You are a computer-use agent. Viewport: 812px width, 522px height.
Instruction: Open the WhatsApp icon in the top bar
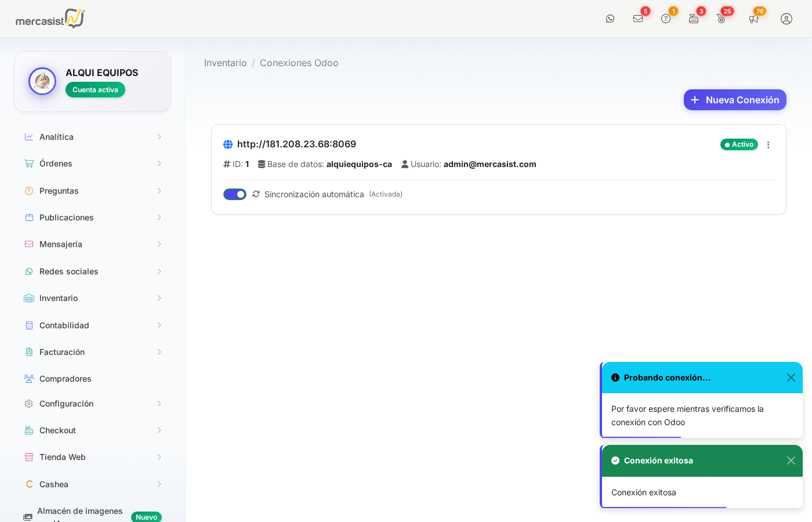[x=610, y=19]
